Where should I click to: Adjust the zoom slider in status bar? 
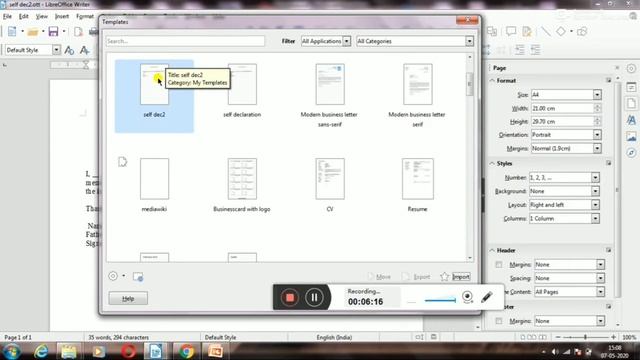[585, 337]
